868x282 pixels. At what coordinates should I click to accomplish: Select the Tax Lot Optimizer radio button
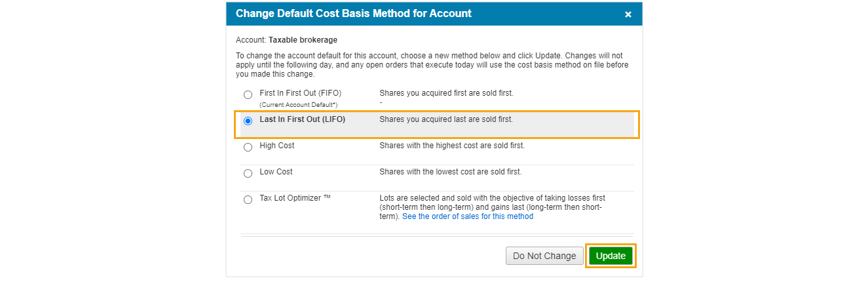pyautogui.click(x=248, y=199)
